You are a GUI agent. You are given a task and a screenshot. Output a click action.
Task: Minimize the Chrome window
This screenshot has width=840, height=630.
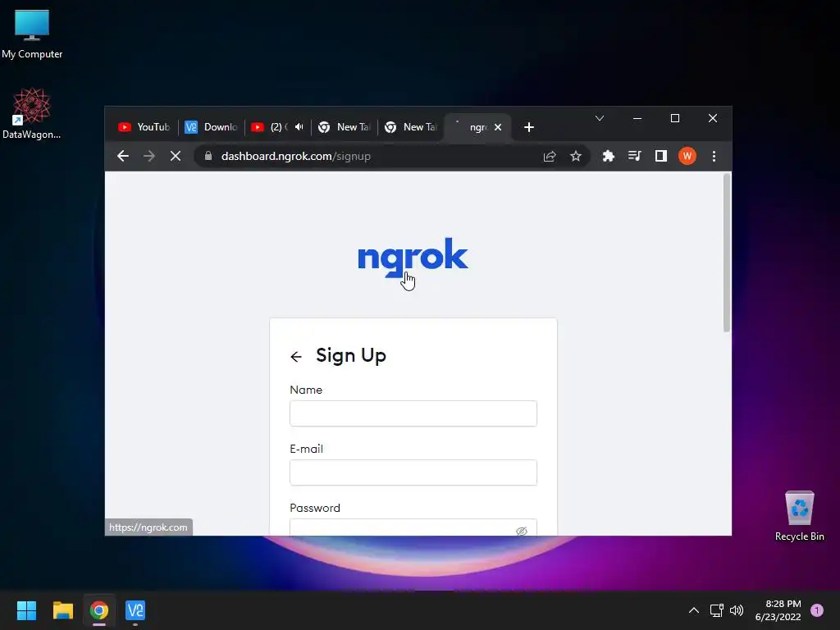[x=637, y=118]
